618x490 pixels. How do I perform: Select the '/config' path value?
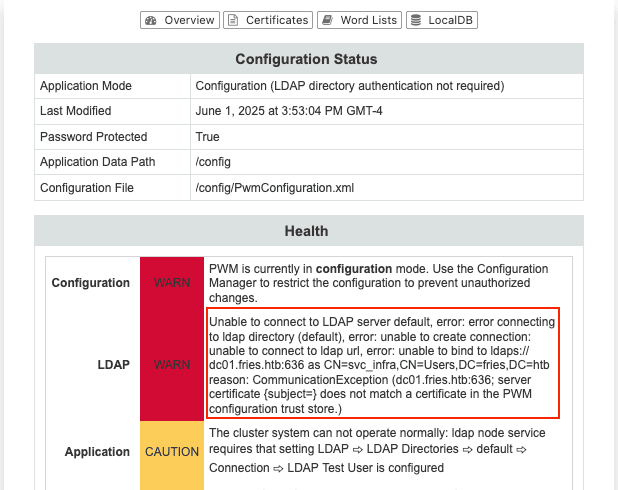[213, 162]
